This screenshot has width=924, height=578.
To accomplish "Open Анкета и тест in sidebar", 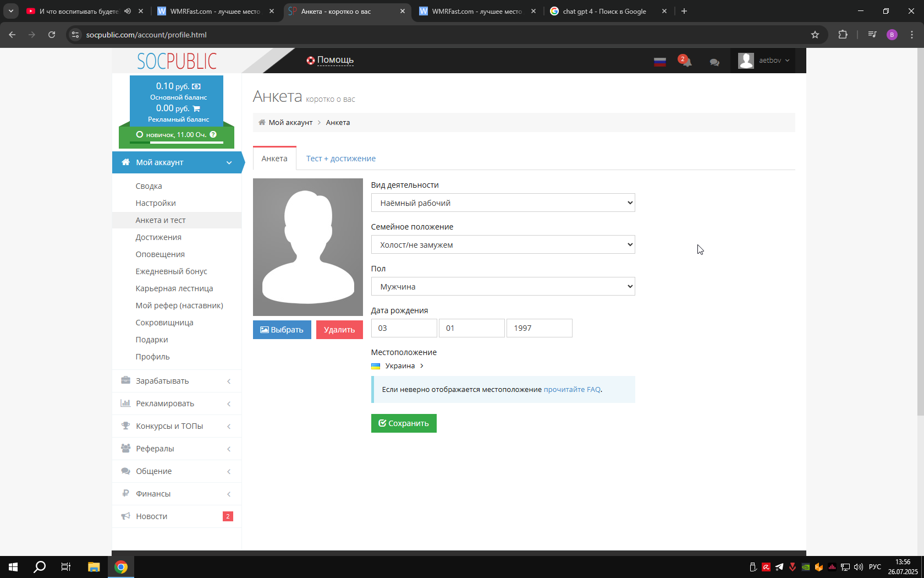I will tap(161, 220).
